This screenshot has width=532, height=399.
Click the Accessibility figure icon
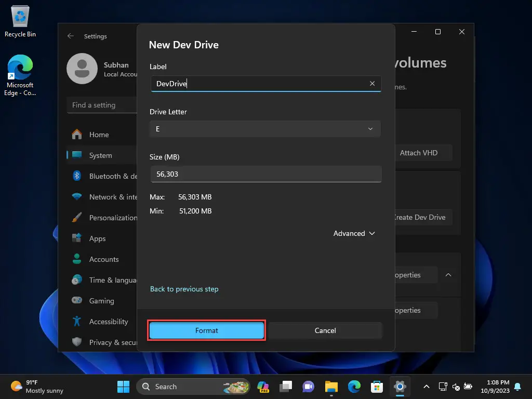tap(77, 321)
